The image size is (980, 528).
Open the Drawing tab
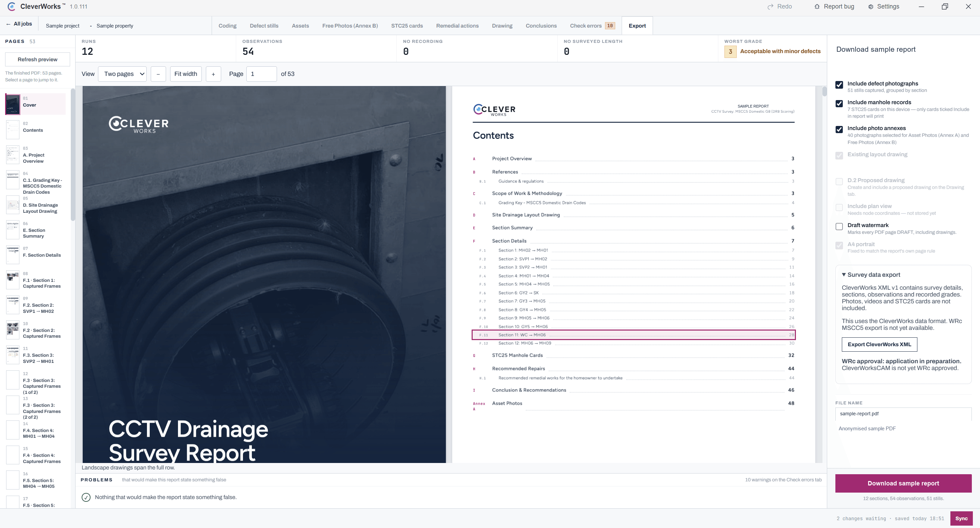(x=502, y=26)
